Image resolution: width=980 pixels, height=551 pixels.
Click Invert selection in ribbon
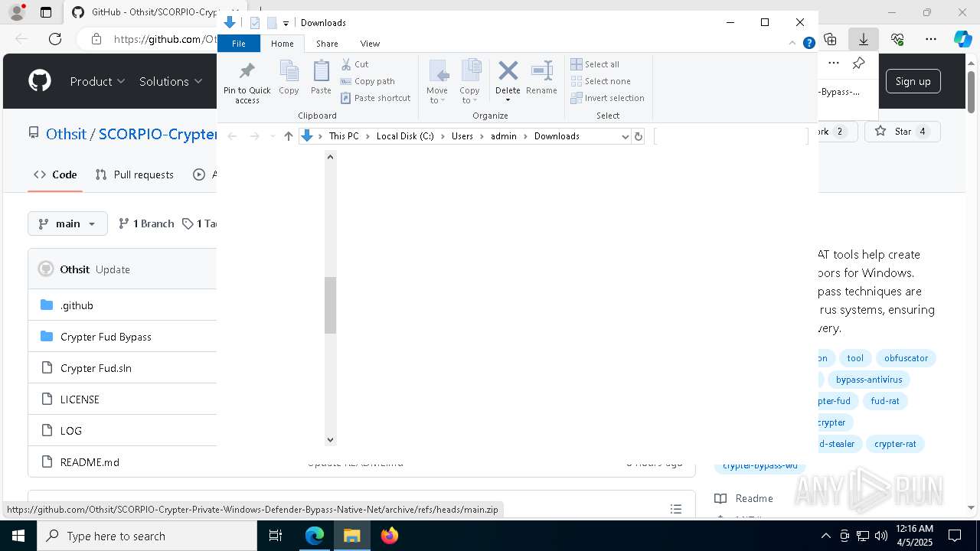[607, 98]
